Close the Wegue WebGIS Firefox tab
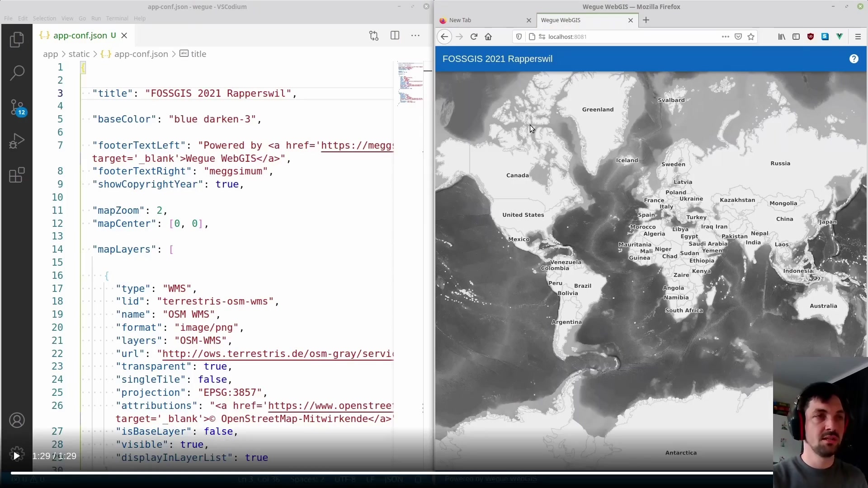Image resolution: width=868 pixels, height=488 pixels. [631, 20]
